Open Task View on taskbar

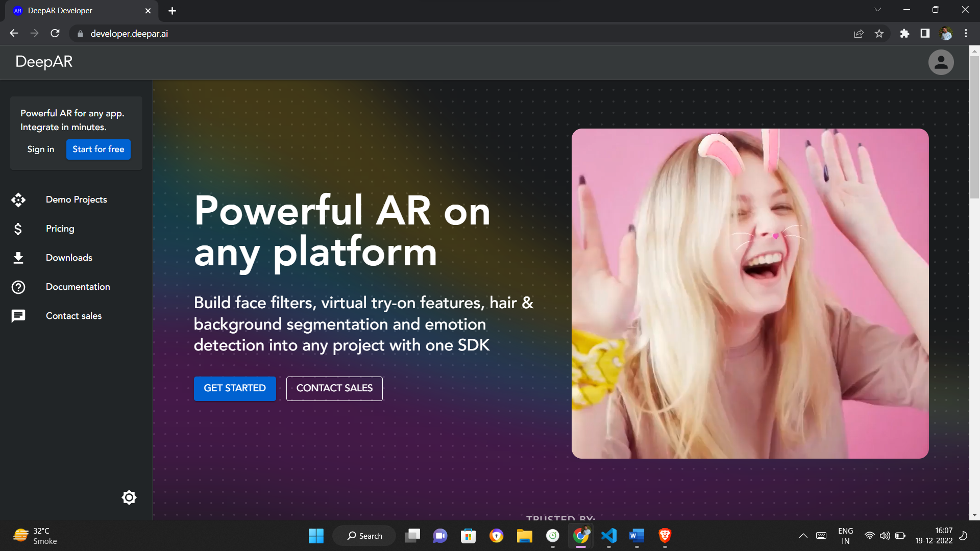[412, 536]
